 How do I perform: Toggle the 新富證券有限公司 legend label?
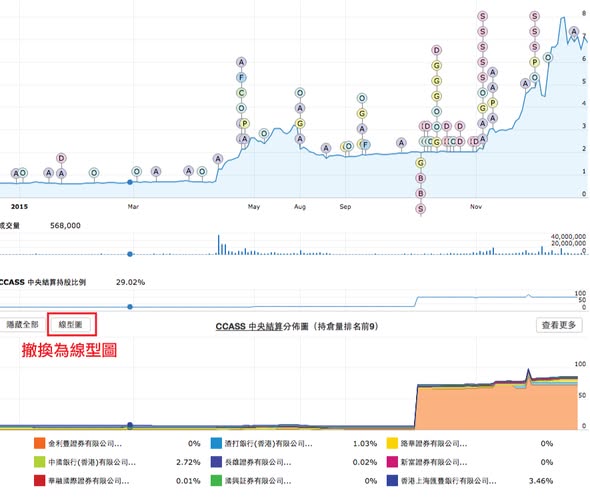point(434,462)
